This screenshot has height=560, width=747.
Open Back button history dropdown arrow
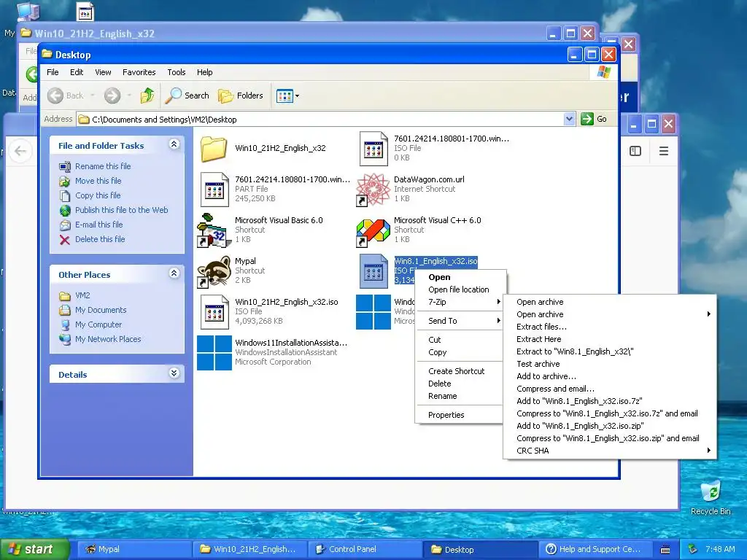coord(93,96)
